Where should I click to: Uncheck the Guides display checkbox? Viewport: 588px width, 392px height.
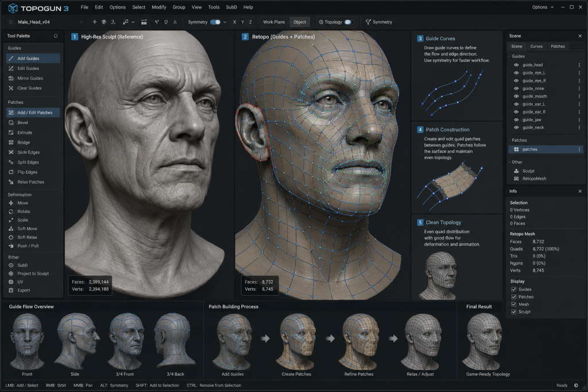point(514,289)
